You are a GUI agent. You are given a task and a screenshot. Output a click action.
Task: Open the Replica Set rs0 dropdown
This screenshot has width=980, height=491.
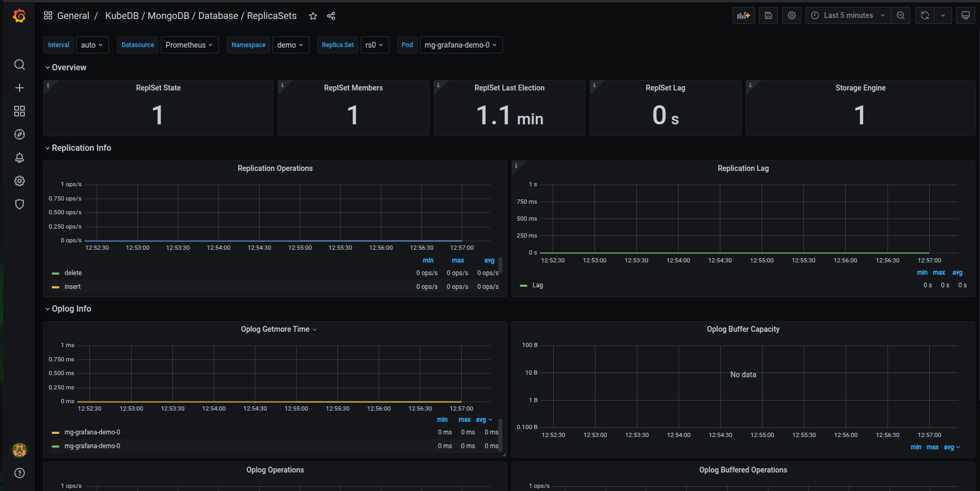tap(375, 45)
